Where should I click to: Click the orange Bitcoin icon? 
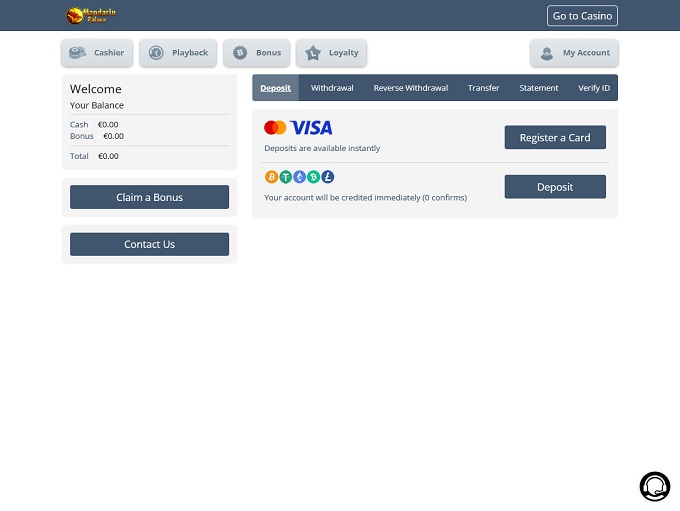click(x=271, y=177)
